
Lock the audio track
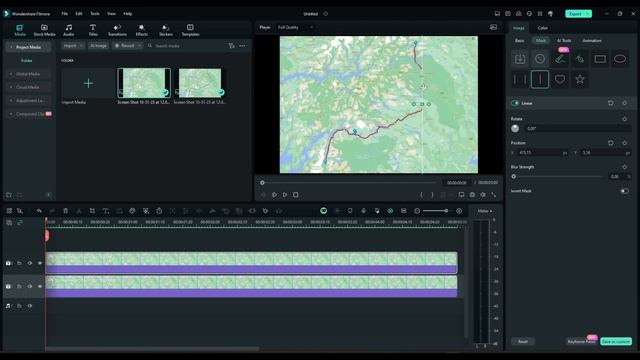click(x=19, y=306)
